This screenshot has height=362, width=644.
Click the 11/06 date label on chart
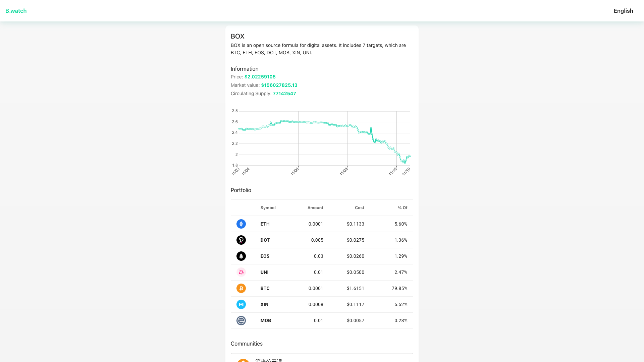[x=294, y=172]
